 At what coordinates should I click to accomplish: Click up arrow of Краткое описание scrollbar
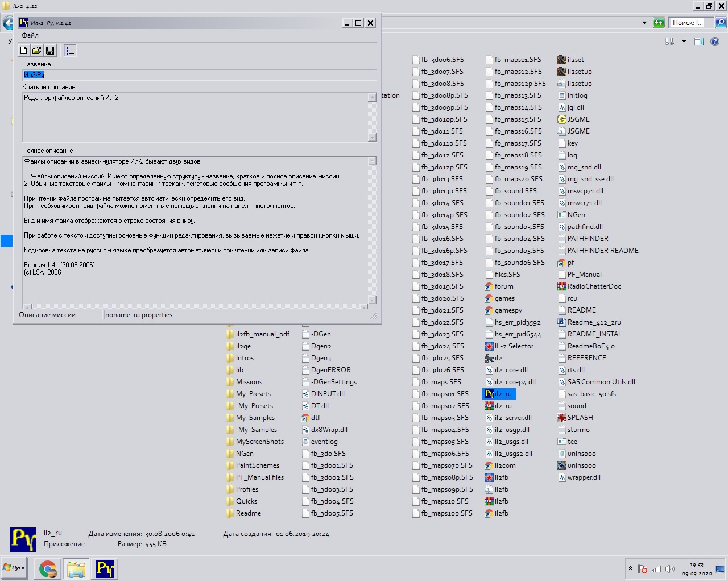point(372,97)
